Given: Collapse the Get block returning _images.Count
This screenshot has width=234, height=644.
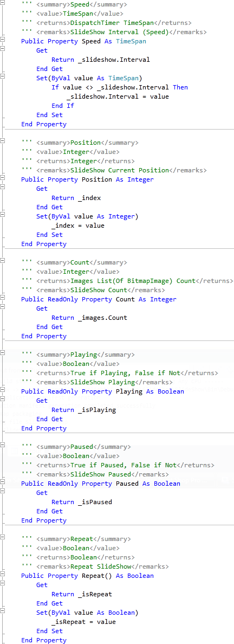Looking at the screenshot, I should tap(2, 306).
